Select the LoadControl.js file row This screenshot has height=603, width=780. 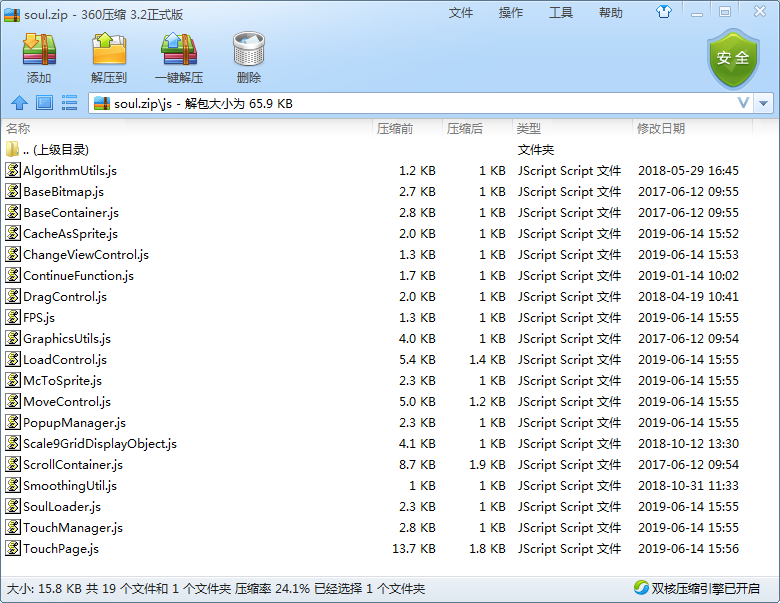coord(64,359)
